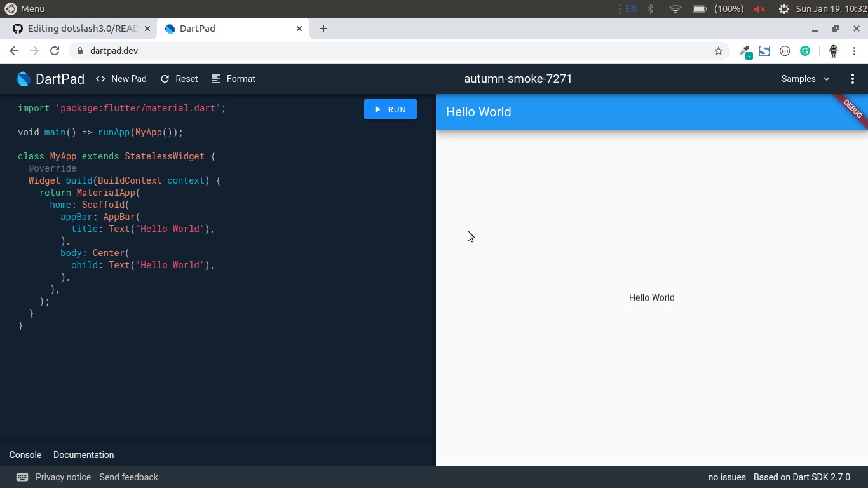The width and height of the screenshot is (868, 488).
Task: Click the Format alignment icon
Action: coord(214,79)
